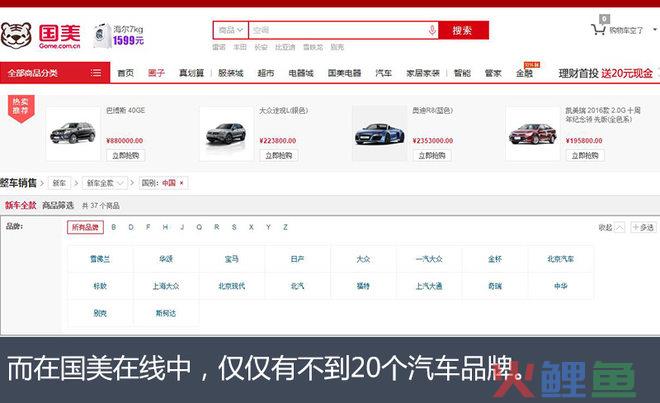Select the 上海大众 brand tile
Image resolution: width=660 pixels, height=403 pixels.
pyautogui.click(x=166, y=286)
